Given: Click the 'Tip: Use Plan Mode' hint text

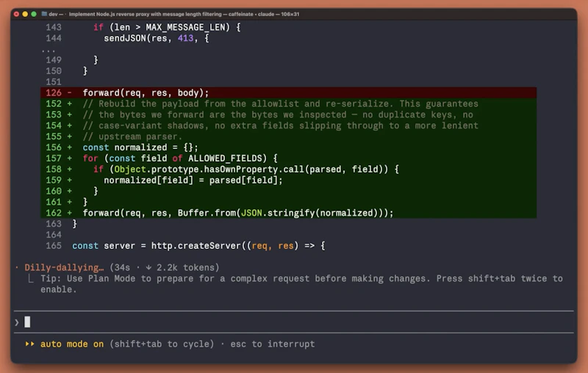Looking at the screenshot, I should [x=301, y=284].
